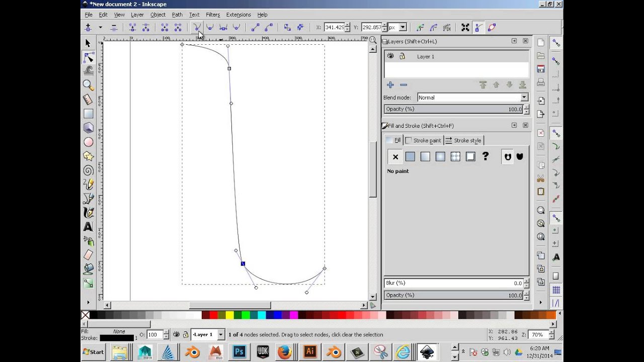The image size is (644, 362).
Task: Open the insert node options arrow
Action: [x=100, y=27]
